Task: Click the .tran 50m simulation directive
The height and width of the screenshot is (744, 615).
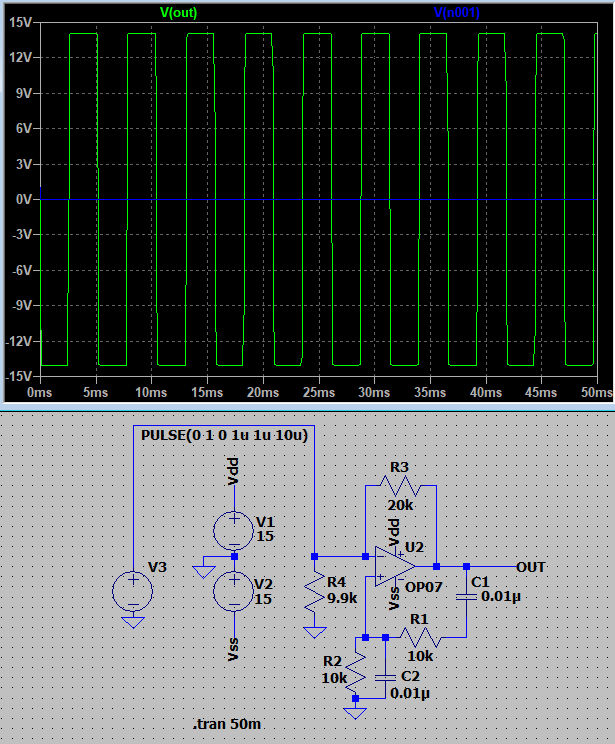Action: coord(230,723)
